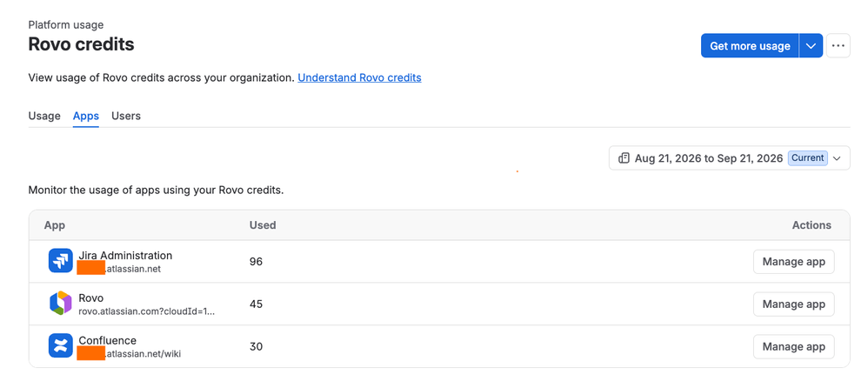Click the used value 30
Image resolution: width=868 pixels, height=388 pixels.
256,347
